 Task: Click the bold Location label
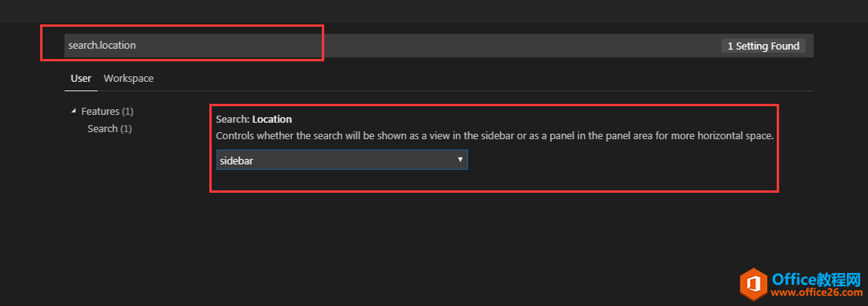pos(271,119)
